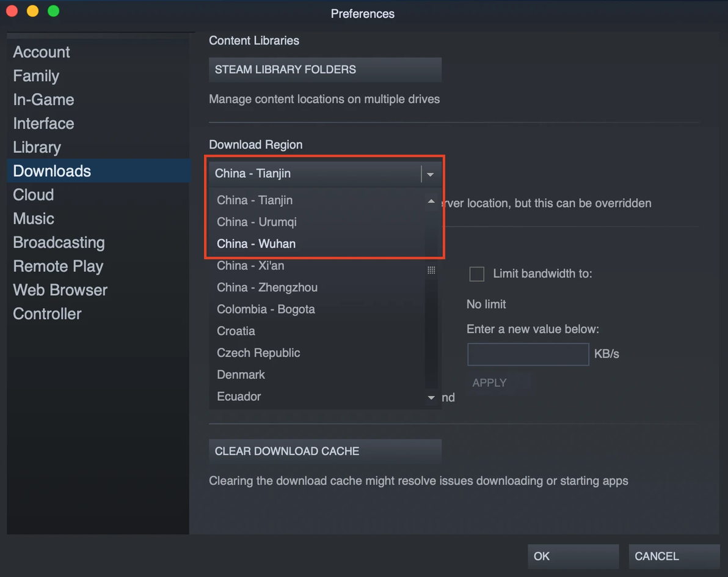Confirm preferences with OK button

click(x=573, y=556)
